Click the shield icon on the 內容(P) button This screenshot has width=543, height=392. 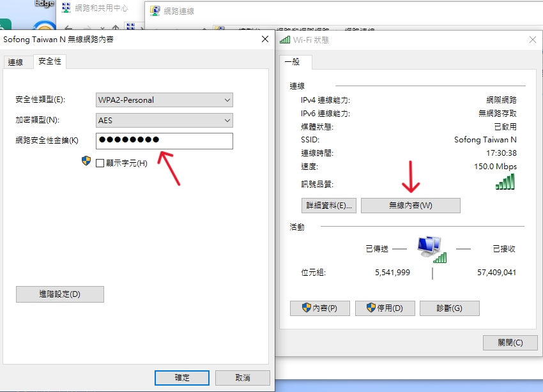point(307,308)
